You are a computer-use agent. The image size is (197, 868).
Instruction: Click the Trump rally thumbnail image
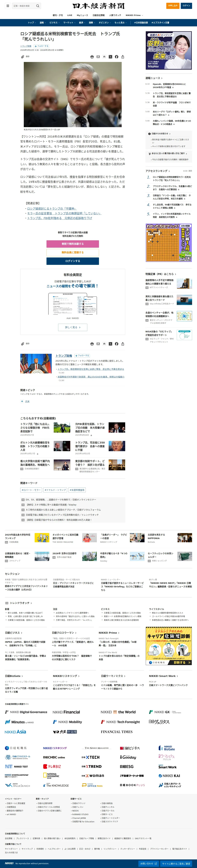(36, 364)
